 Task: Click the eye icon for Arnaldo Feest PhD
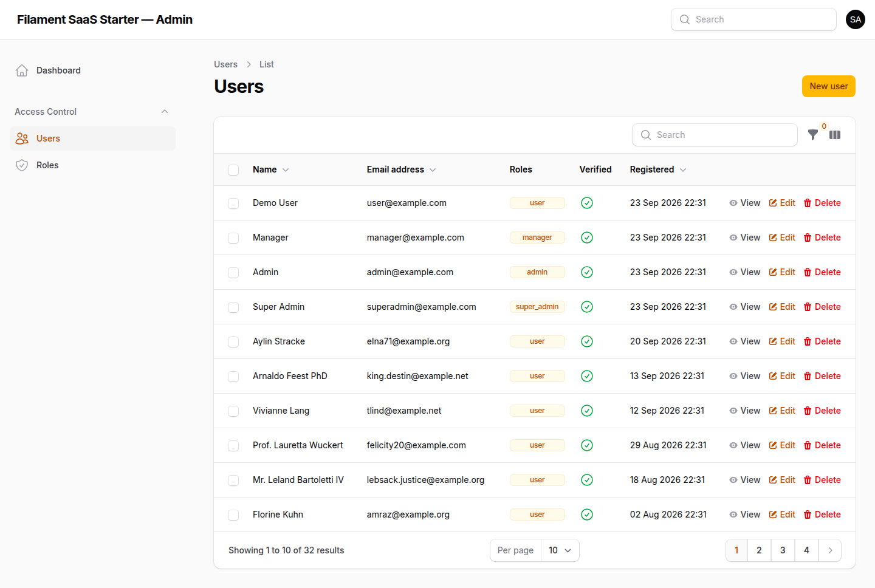[x=733, y=376]
